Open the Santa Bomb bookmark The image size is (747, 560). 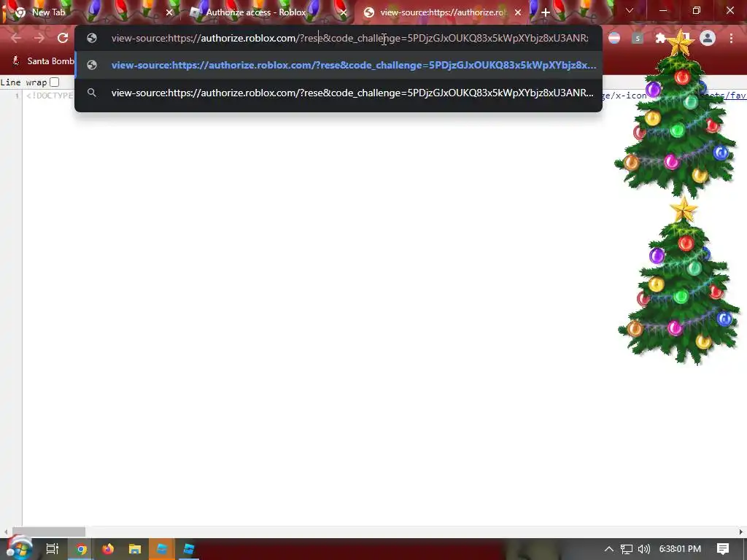[x=43, y=61]
